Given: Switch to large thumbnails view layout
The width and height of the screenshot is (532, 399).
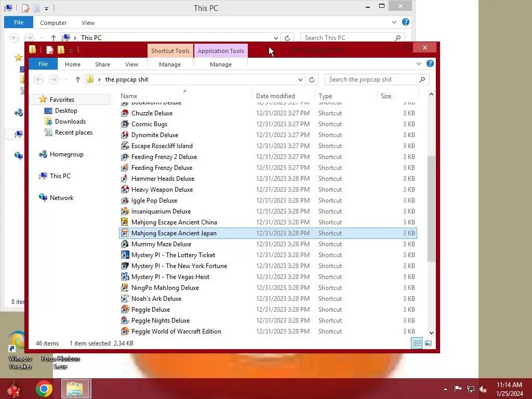Looking at the screenshot, I should 428,343.
